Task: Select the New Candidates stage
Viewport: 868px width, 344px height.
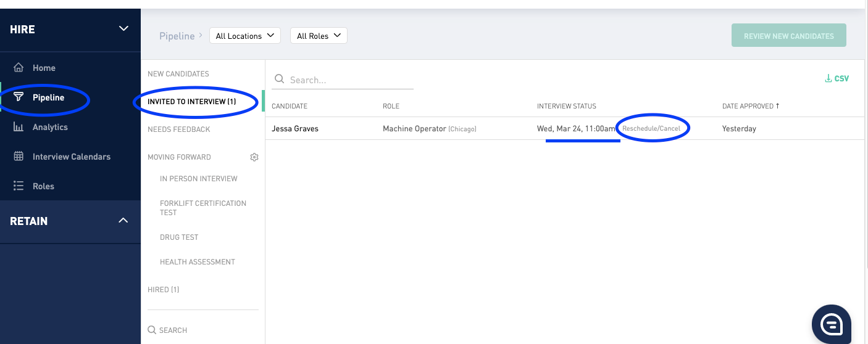Action: click(x=178, y=74)
